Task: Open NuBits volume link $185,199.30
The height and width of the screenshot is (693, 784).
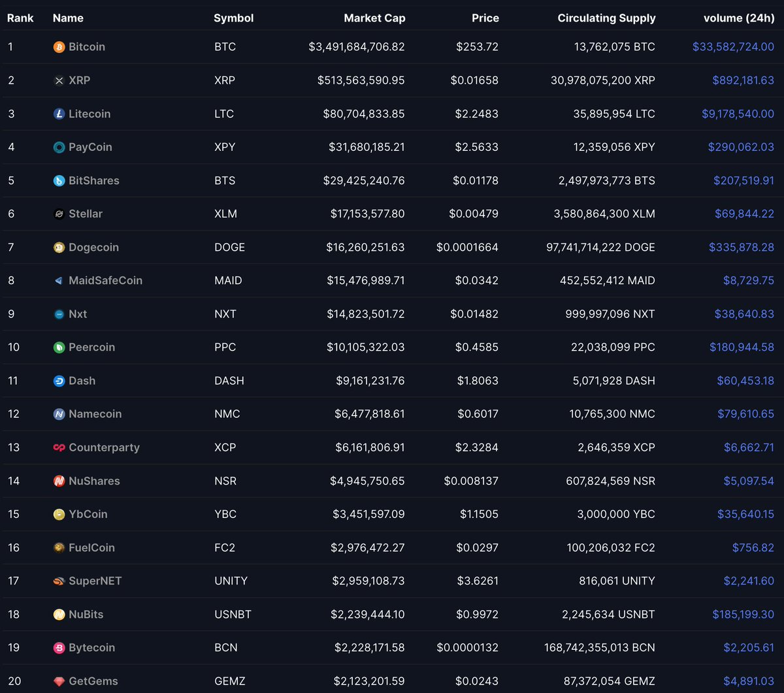Action: point(743,614)
